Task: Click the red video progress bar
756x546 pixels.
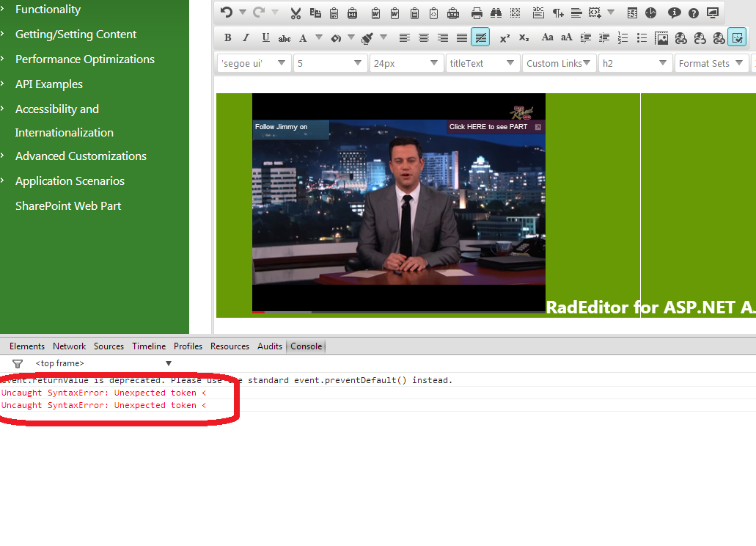Action: (x=258, y=312)
